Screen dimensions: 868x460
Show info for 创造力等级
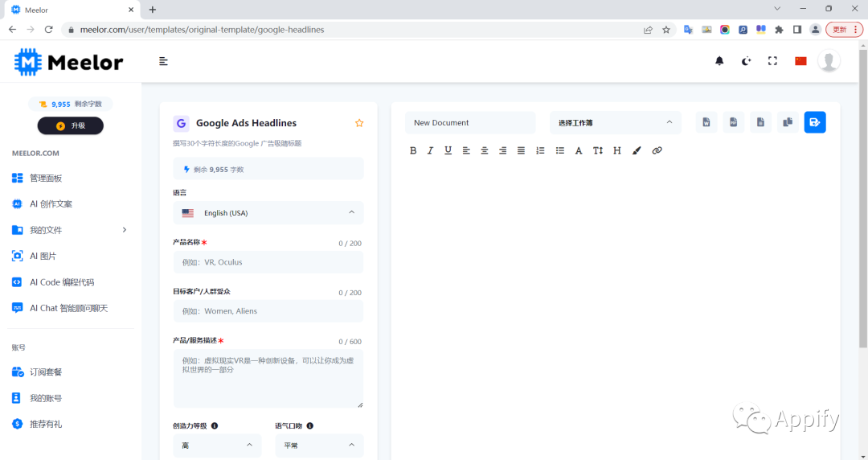click(x=215, y=425)
